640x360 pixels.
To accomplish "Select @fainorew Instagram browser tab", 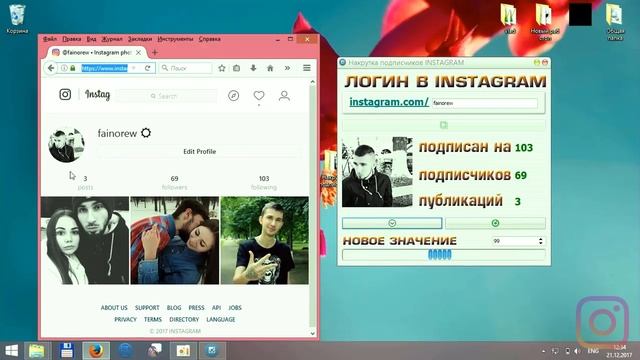I will pyautogui.click(x=96, y=53).
